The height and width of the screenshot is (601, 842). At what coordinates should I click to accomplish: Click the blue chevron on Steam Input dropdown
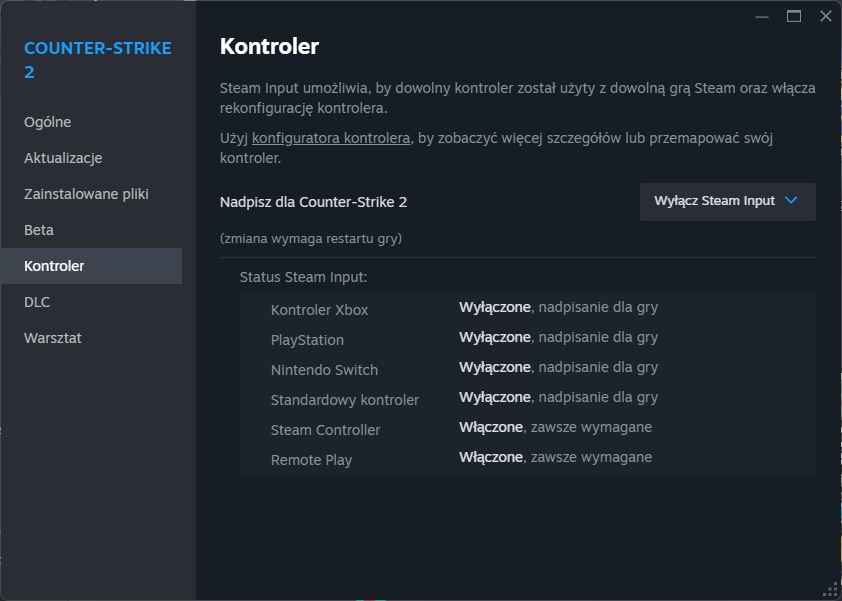click(792, 200)
